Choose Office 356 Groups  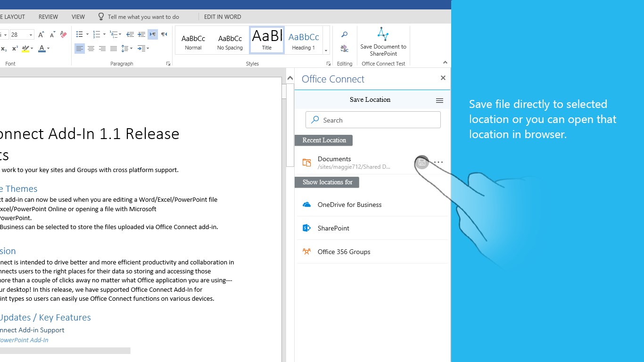(372, 252)
